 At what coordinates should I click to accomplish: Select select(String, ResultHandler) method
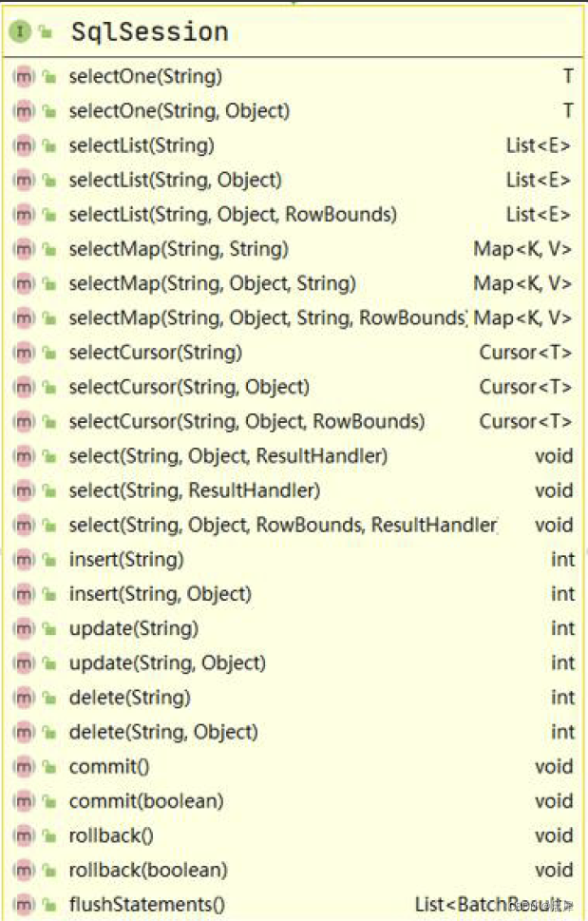click(194, 490)
